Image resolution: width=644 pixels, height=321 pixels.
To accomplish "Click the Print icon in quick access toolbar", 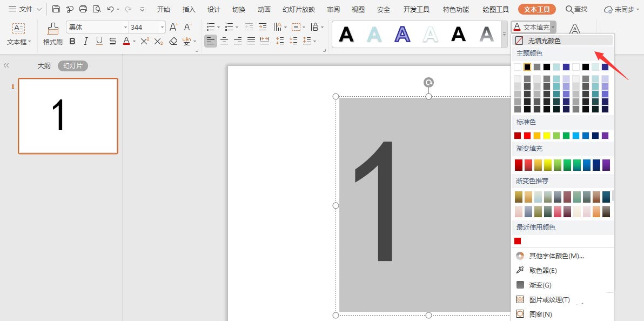I will click(83, 9).
